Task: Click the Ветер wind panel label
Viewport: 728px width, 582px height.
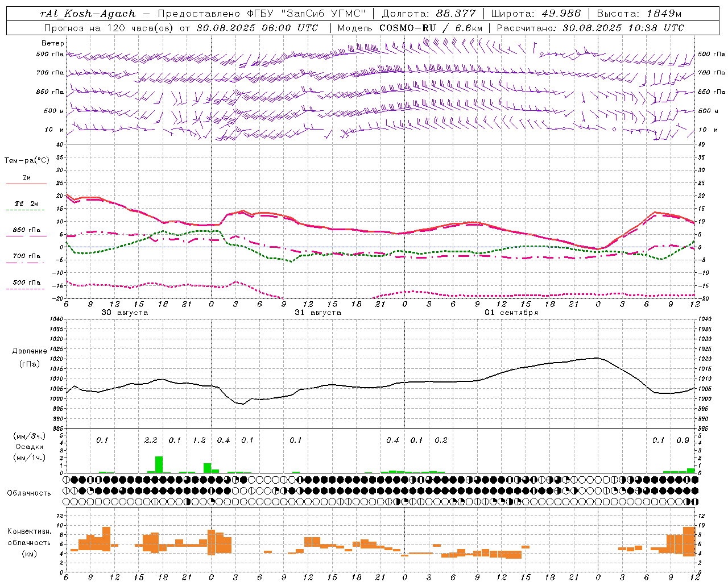Action: click(53, 43)
